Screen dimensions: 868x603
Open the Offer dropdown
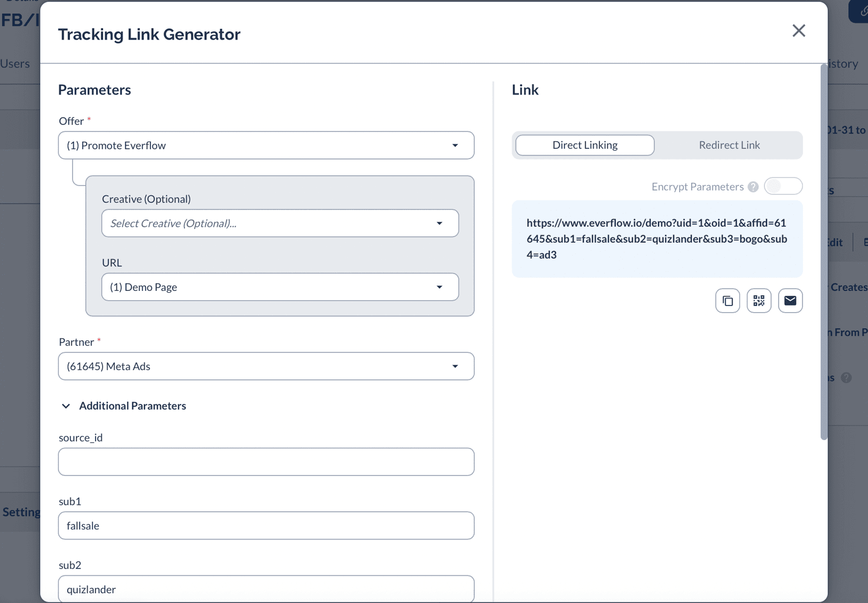[266, 145]
